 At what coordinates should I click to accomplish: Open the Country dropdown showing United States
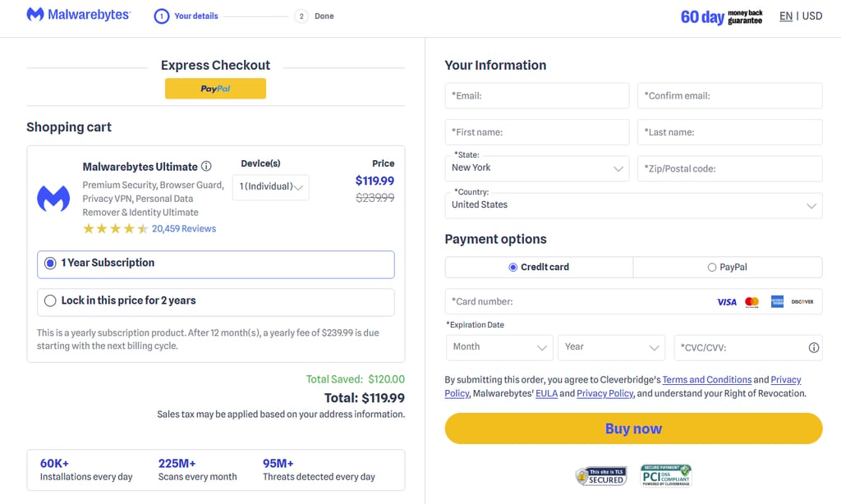pyautogui.click(x=633, y=205)
